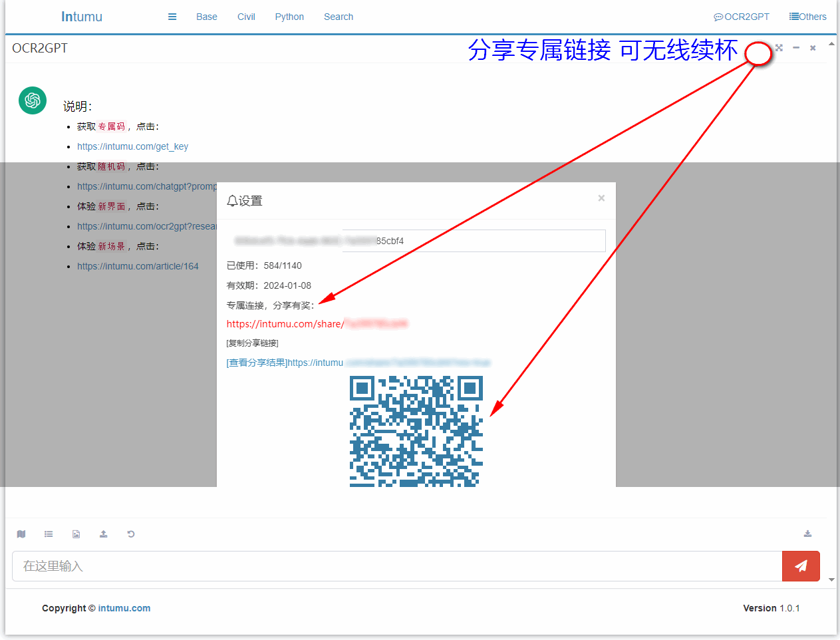Close the 设置 dialog with its X
Image resolution: width=840 pixels, height=640 pixels.
pyautogui.click(x=601, y=198)
